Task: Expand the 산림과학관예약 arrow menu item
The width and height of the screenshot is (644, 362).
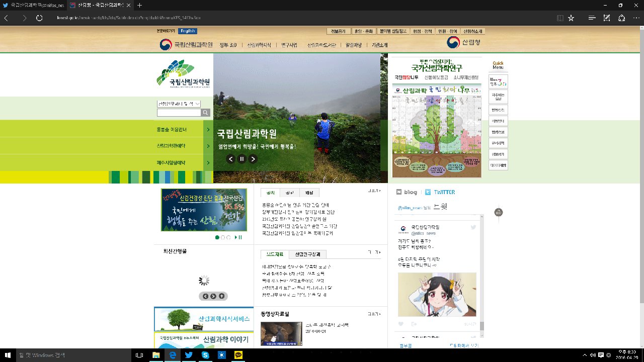Action: click(x=208, y=146)
